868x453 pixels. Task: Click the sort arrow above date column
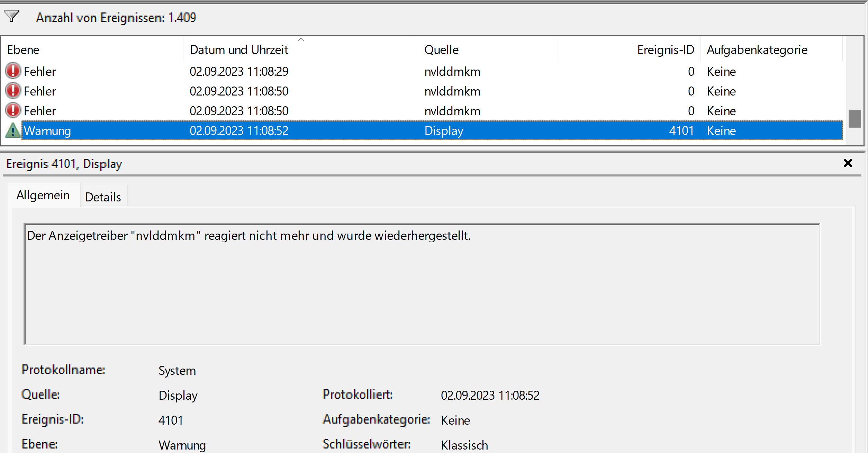click(x=301, y=40)
